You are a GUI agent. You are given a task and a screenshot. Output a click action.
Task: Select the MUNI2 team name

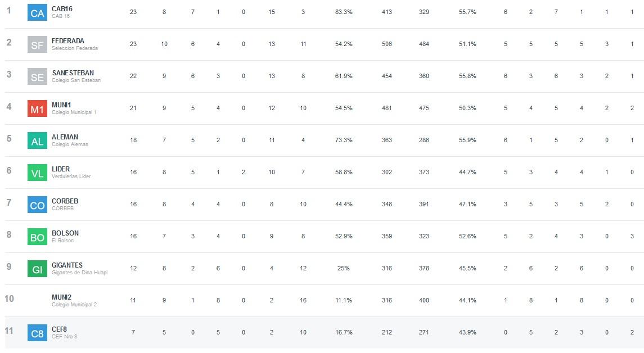click(61, 297)
